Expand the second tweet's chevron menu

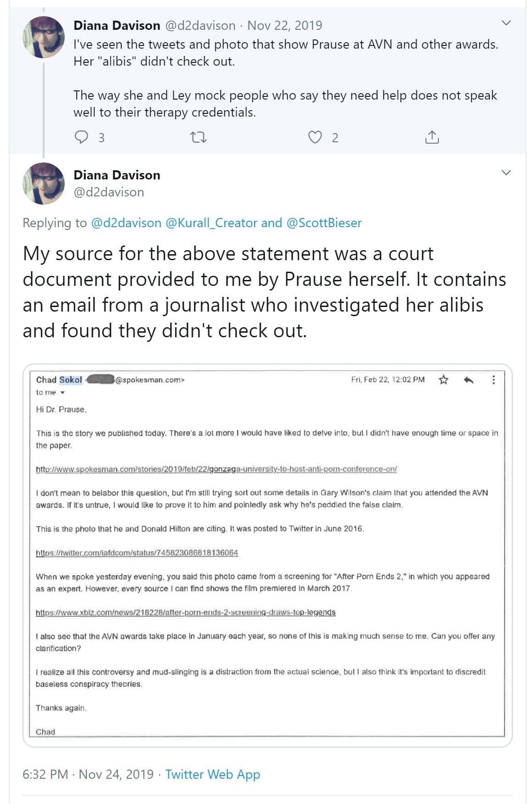pyautogui.click(x=506, y=173)
